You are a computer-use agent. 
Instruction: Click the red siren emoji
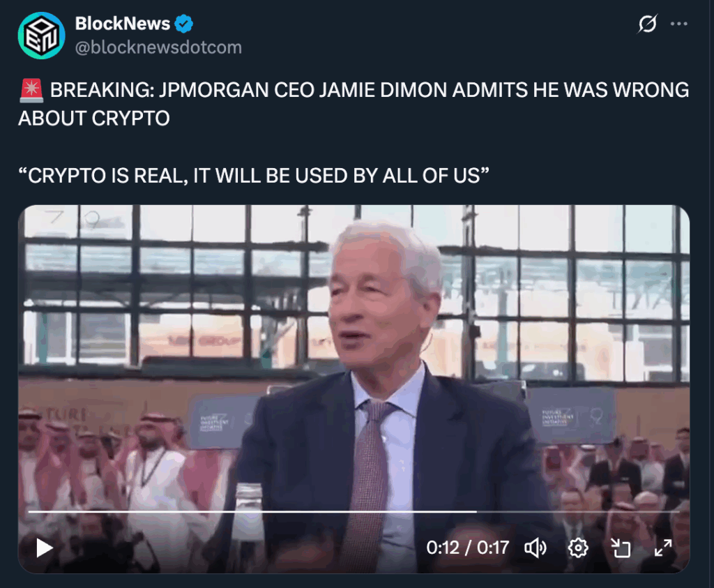(x=31, y=90)
